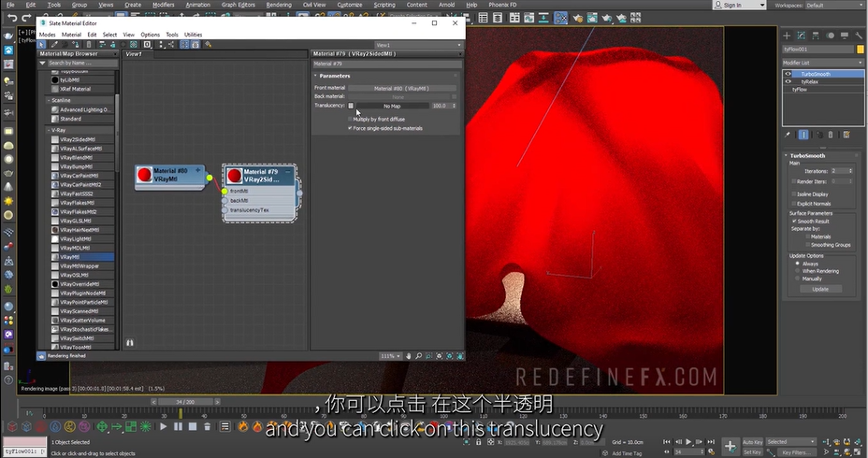Click the Undo arrow in main toolbar
Screen dimensions: 868x458
tap(12, 18)
